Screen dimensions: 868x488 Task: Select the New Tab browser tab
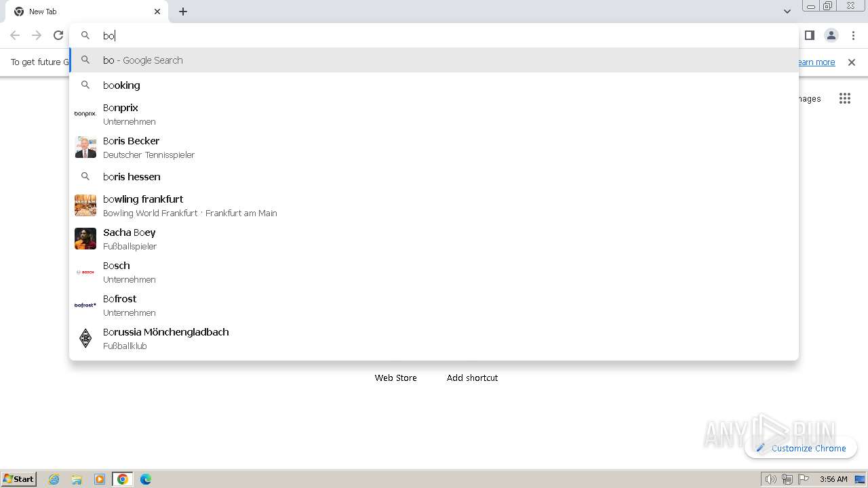(86, 12)
